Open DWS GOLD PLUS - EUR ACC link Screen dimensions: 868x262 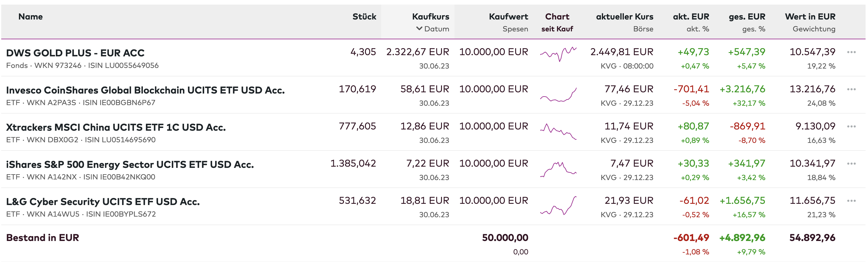click(x=75, y=53)
